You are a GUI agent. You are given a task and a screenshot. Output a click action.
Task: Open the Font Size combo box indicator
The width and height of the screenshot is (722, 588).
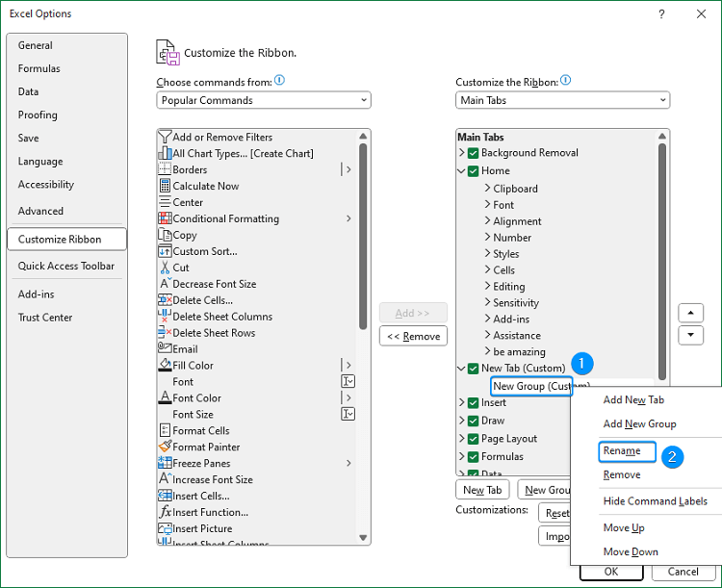click(348, 414)
